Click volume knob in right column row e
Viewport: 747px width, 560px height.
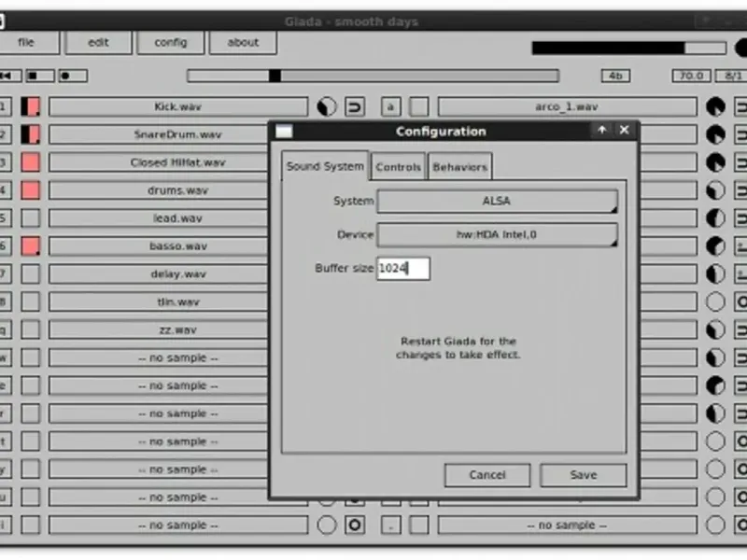[x=715, y=385]
